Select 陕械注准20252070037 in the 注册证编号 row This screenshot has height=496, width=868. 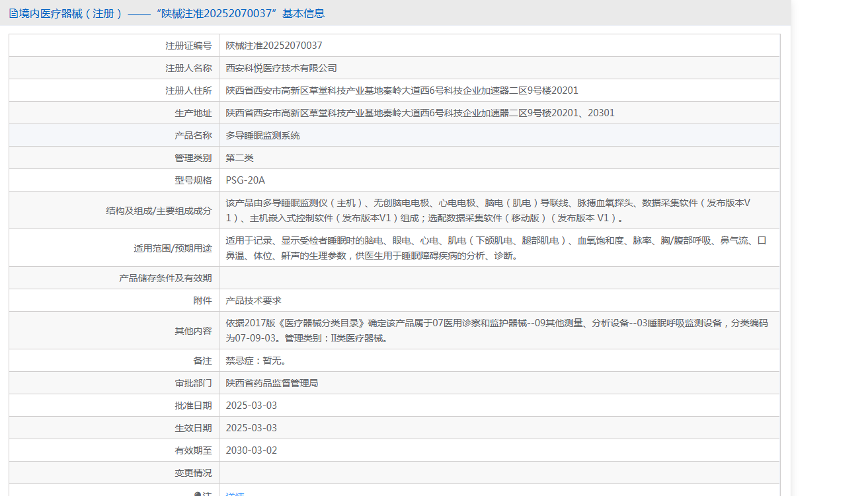coord(274,46)
